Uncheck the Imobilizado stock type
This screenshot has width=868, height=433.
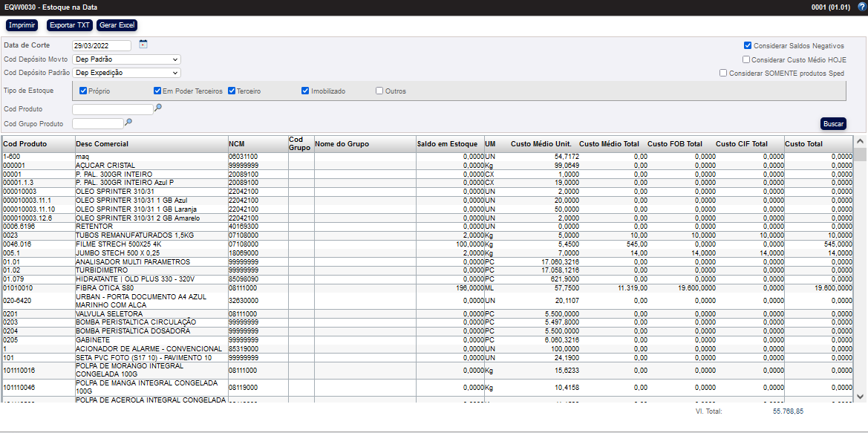point(305,91)
